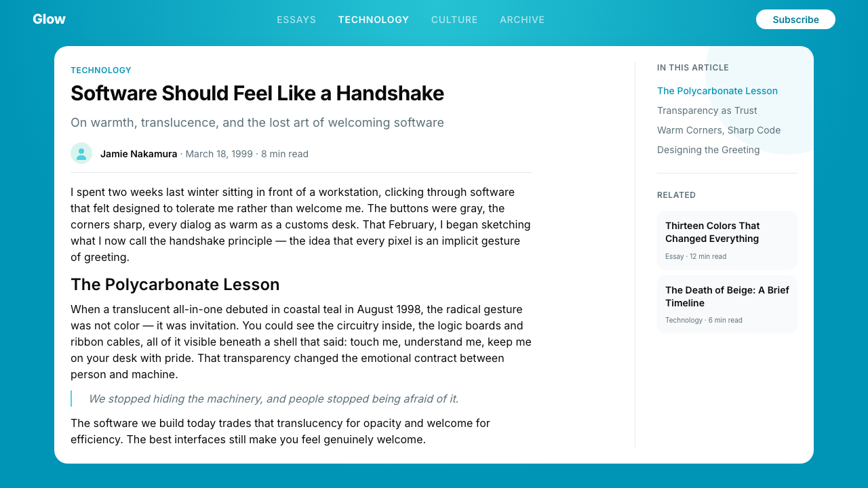Navigate to Warm Corners, Sharp Code
The height and width of the screenshot is (488, 868).
719,130
